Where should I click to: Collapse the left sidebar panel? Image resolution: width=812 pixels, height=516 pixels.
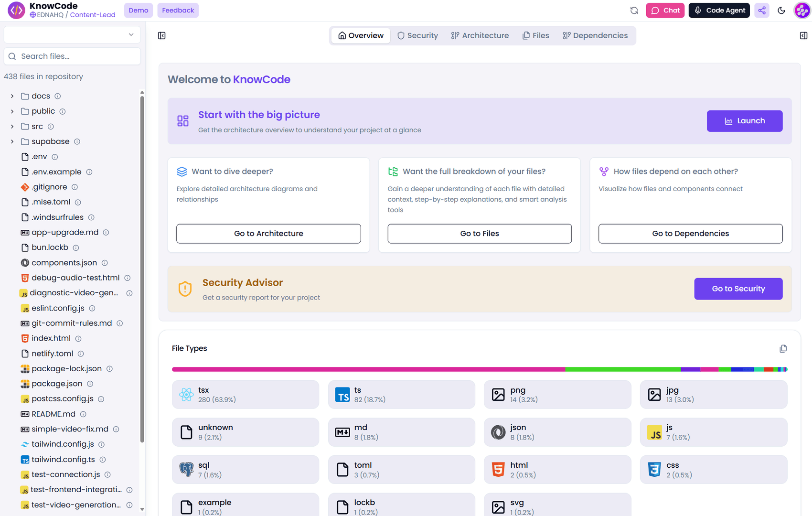(x=162, y=36)
